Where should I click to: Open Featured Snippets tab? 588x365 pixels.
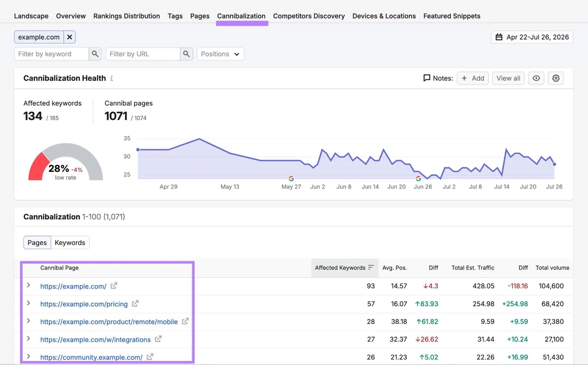click(x=452, y=16)
